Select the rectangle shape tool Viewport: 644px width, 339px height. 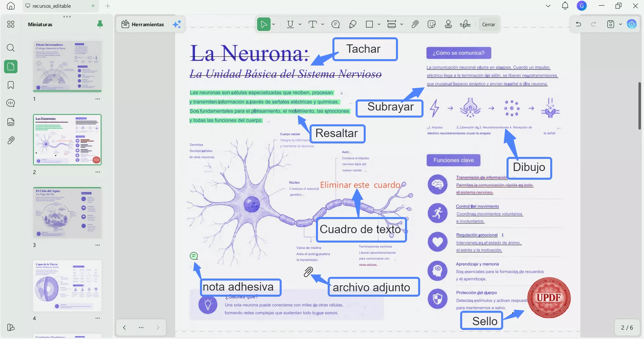369,24
